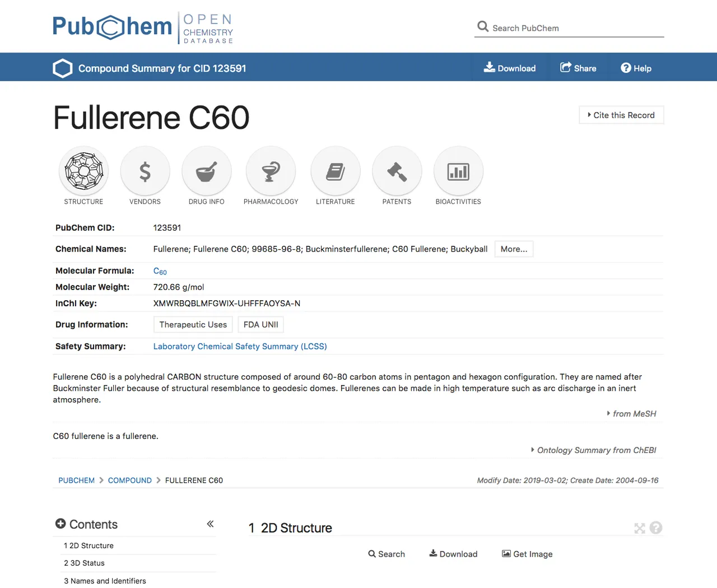The image size is (717, 588).
Task: Open the Drug Info mortar icon
Action: 207,171
